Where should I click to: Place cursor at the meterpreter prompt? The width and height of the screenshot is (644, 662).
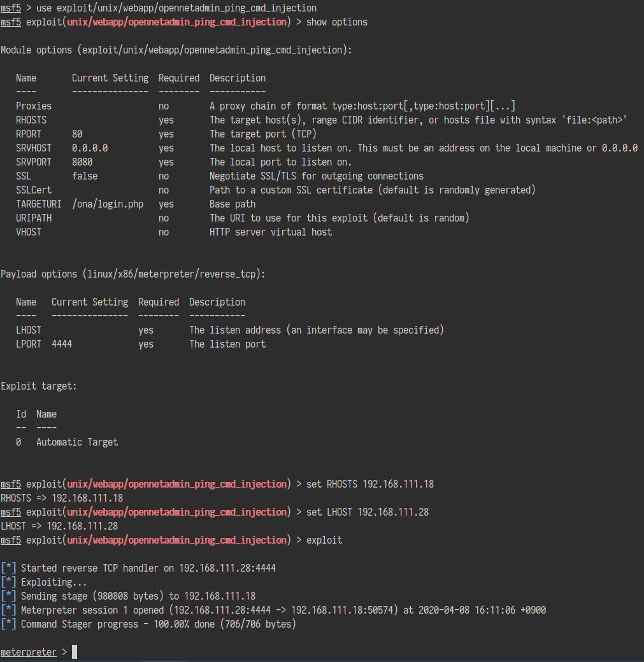click(75, 652)
